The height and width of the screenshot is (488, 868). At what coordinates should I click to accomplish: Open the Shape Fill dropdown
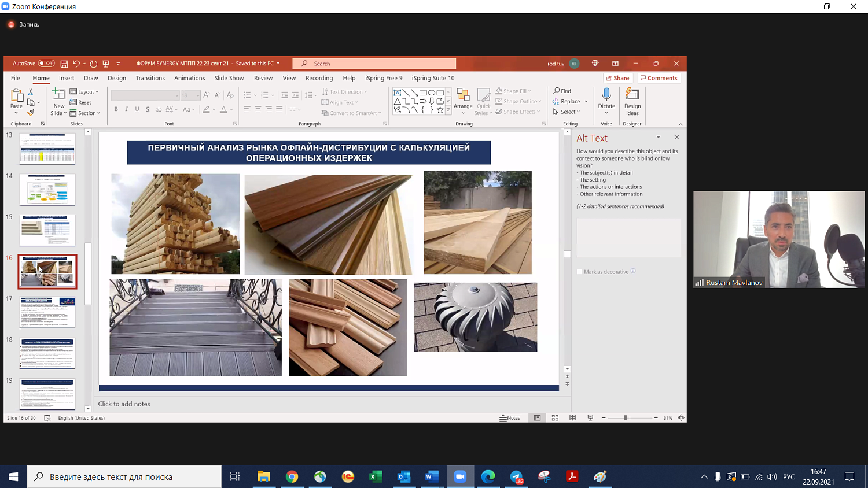514,91
